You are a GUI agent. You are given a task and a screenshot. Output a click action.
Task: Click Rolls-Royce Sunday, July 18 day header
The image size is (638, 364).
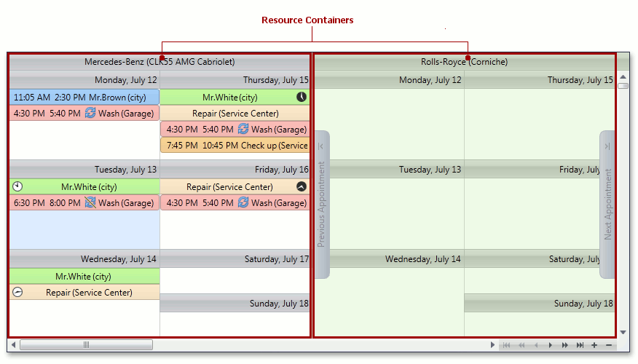(540, 304)
